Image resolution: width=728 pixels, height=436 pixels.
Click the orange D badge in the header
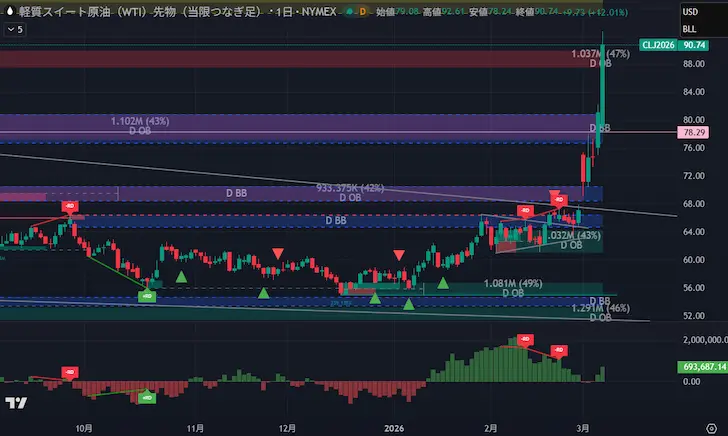tap(360, 12)
